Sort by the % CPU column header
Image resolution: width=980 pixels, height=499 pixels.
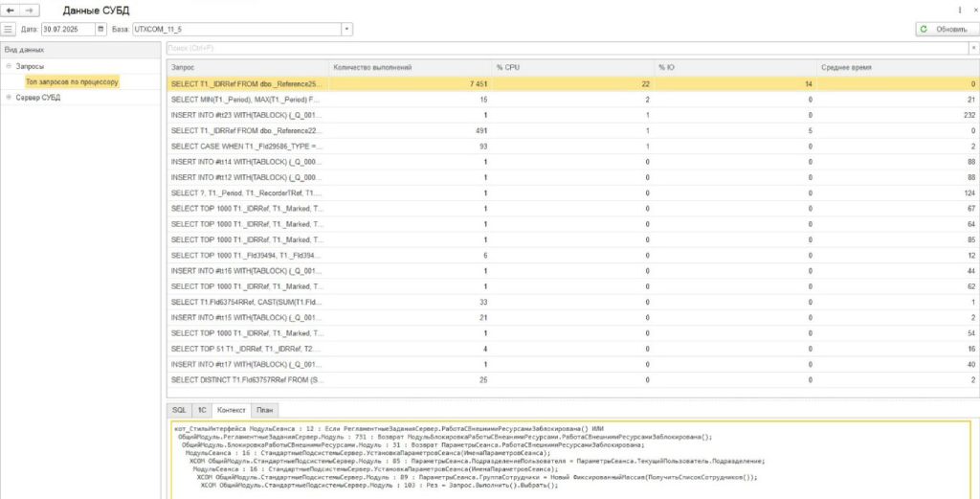tap(572, 67)
